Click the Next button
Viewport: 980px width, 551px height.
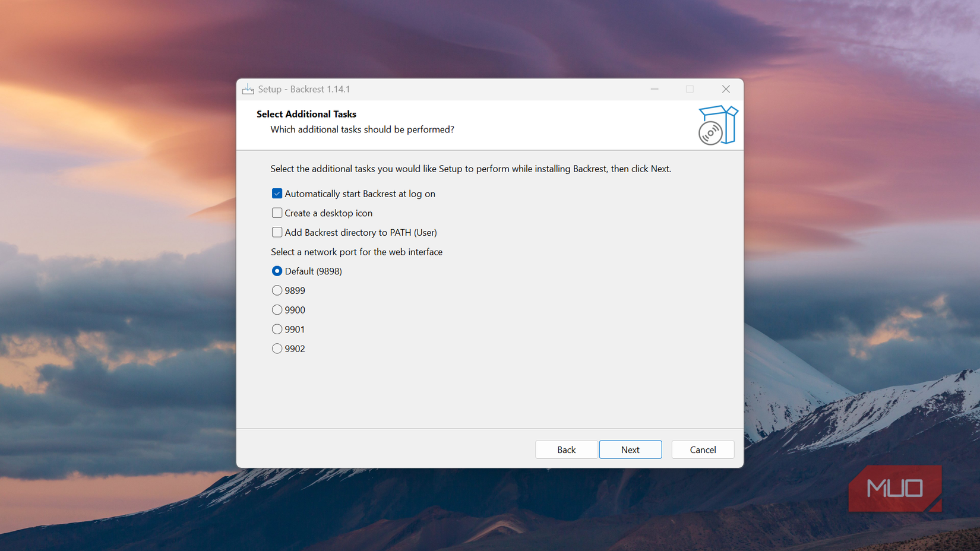click(x=630, y=449)
